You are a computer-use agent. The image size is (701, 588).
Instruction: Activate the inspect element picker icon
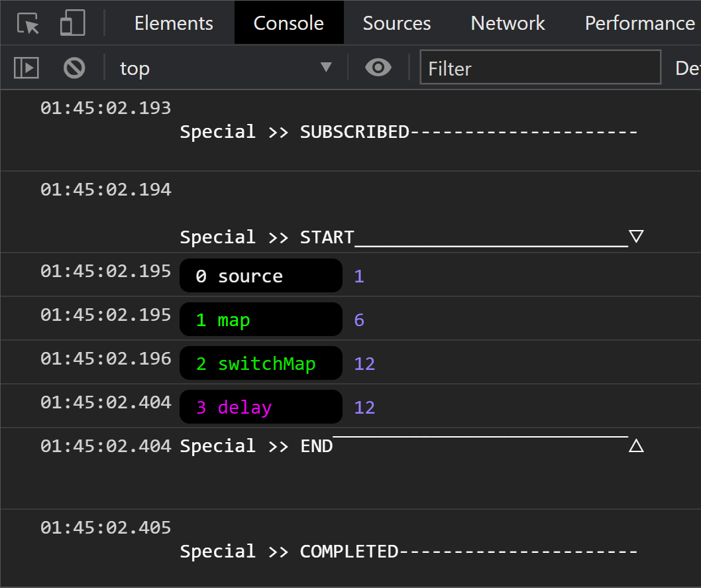point(28,23)
